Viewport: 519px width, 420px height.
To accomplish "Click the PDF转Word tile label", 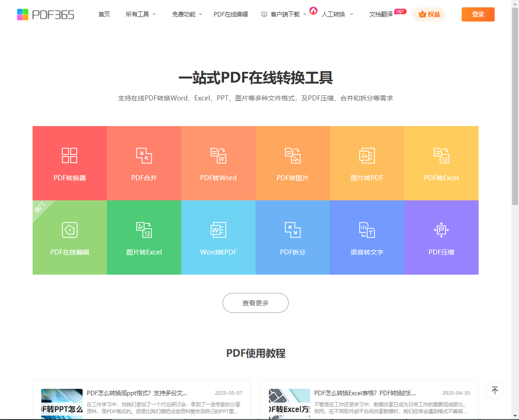I will (218, 178).
